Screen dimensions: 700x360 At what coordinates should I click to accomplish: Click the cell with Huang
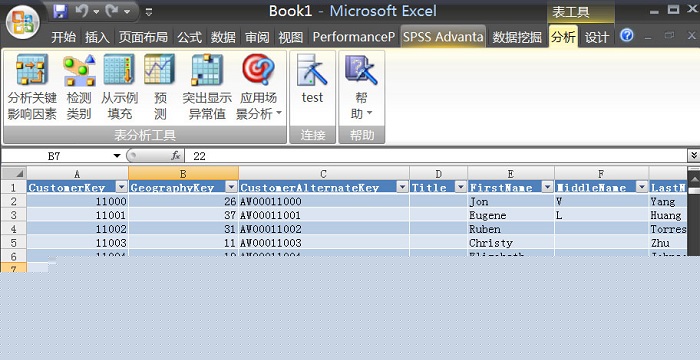668,215
